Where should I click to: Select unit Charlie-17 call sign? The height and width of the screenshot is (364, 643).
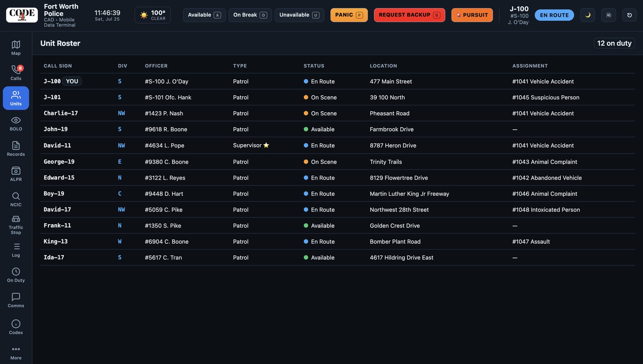pyautogui.click(x=61, y=113)
